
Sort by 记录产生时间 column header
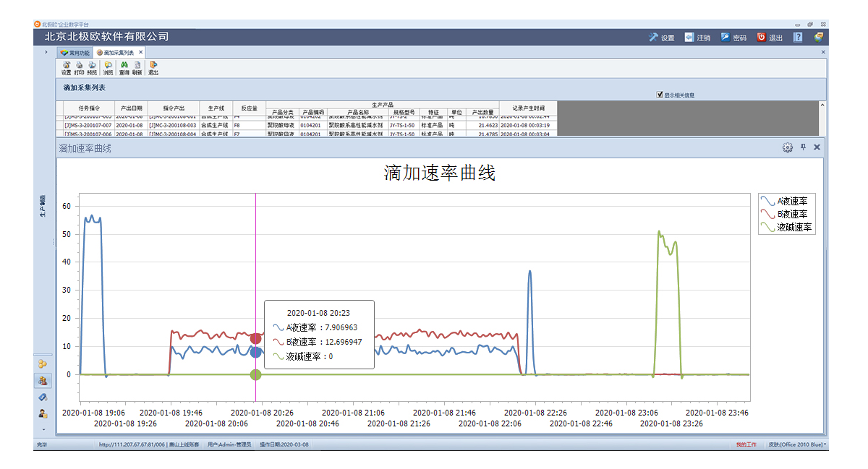(x=527, y=108)
